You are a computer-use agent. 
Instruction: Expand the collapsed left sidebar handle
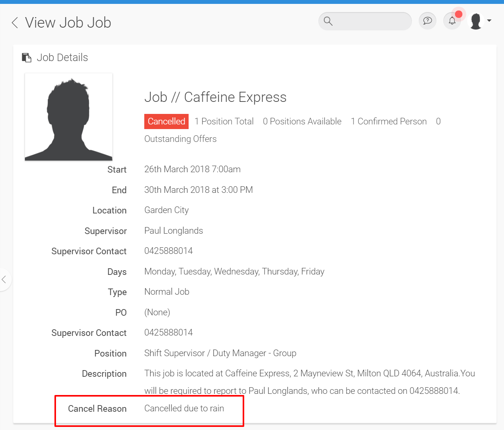click(4, 279)
